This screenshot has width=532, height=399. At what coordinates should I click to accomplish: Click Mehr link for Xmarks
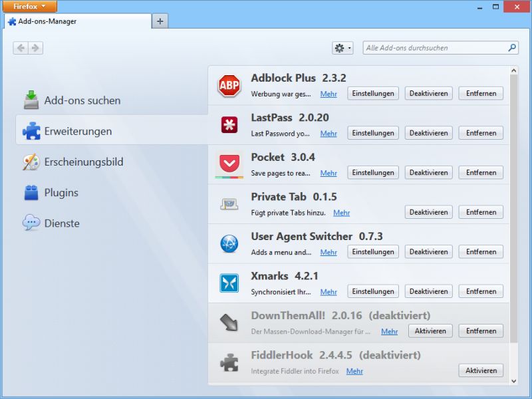coord(329,292)
